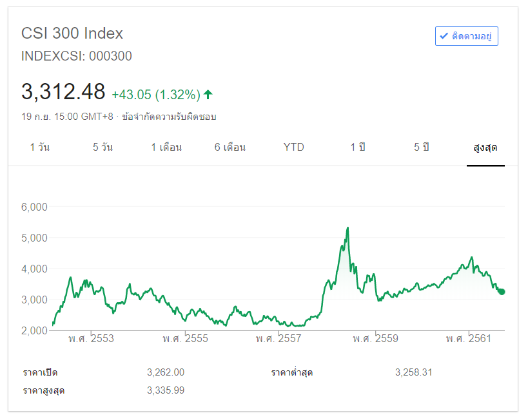
Task: Click the chart peak above 5,000
Action: [x=347, y=228]
